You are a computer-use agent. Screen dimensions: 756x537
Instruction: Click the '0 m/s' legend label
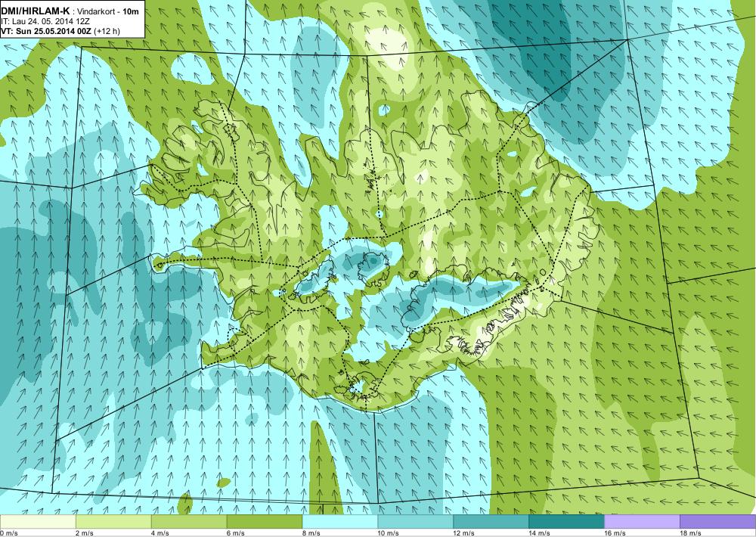[9, 533]
